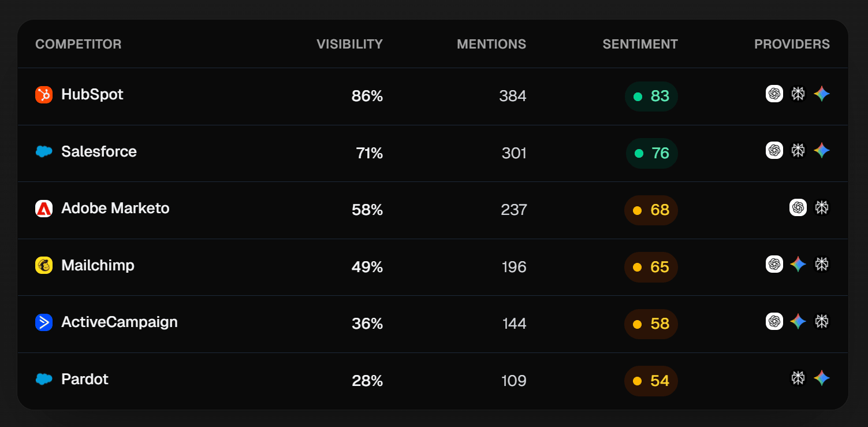Sort by the Mentions column header
868x427 pixels.
tap(491, 44)
